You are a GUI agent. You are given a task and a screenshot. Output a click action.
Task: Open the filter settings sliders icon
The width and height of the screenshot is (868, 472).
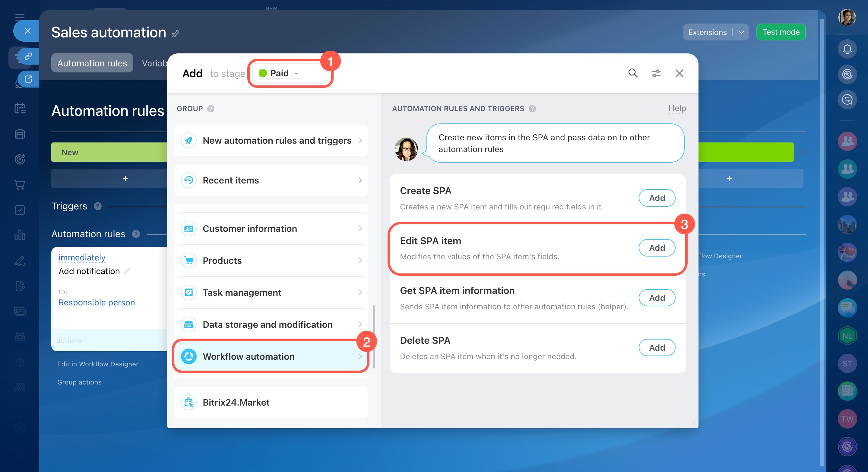pos(656,73)
